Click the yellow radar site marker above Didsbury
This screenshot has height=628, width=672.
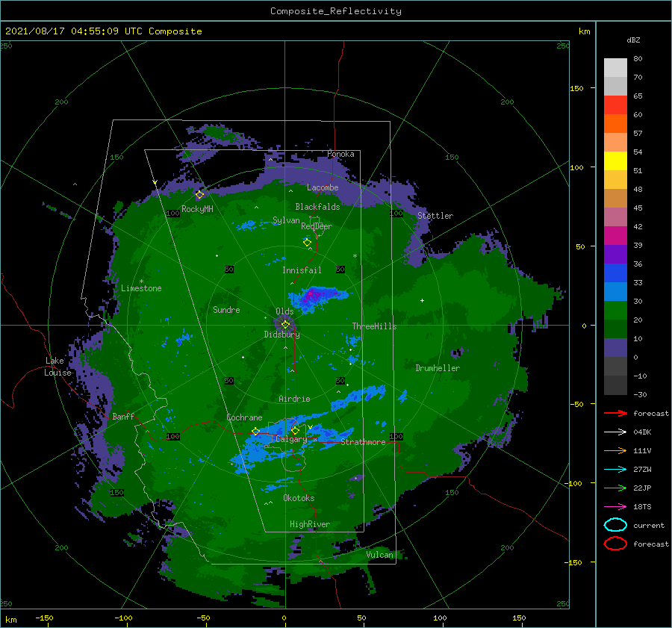[x=285, y=325]
